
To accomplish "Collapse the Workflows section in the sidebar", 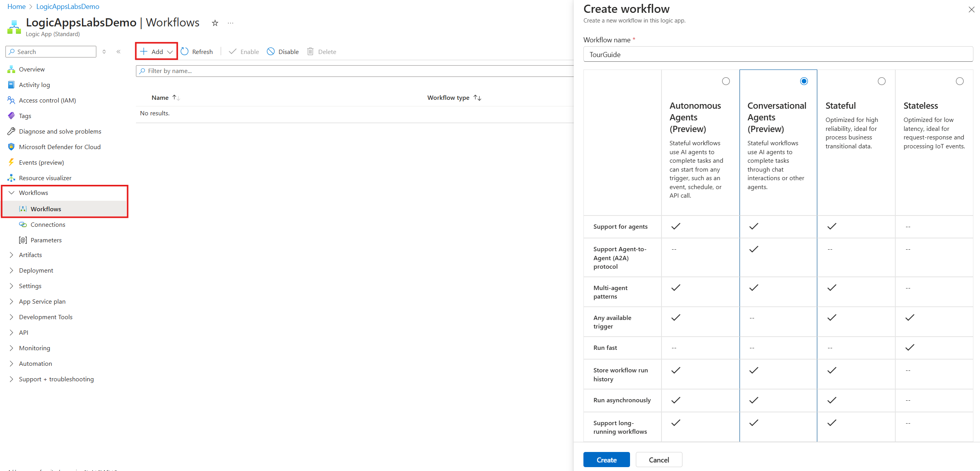I will (11, 193).
